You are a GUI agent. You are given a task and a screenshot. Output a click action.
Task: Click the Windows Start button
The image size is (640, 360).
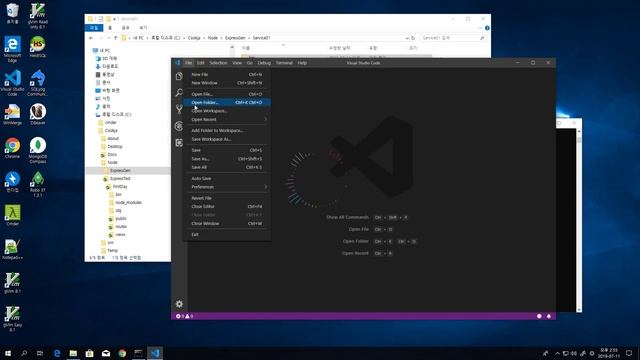[8, 353]
